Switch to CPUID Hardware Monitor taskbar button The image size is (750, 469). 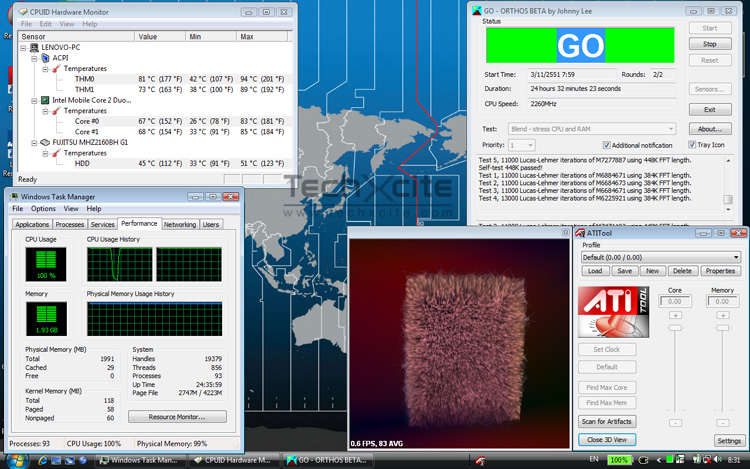[x=233, y=460]
